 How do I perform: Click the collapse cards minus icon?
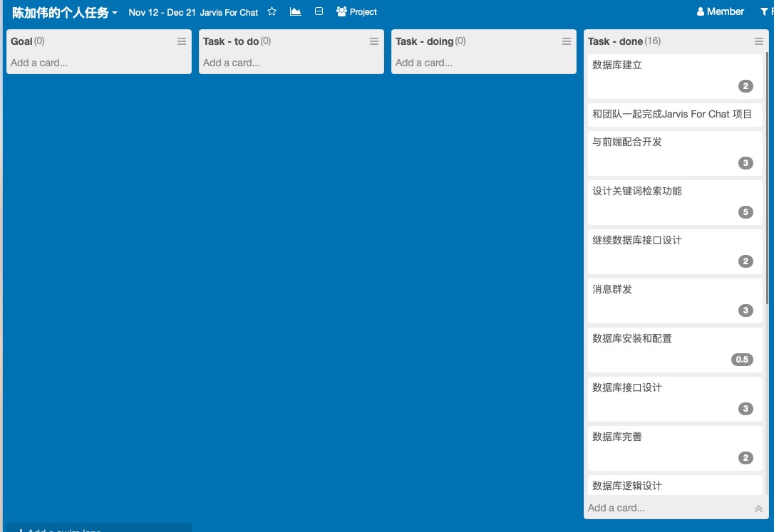(x=319, y=11)
